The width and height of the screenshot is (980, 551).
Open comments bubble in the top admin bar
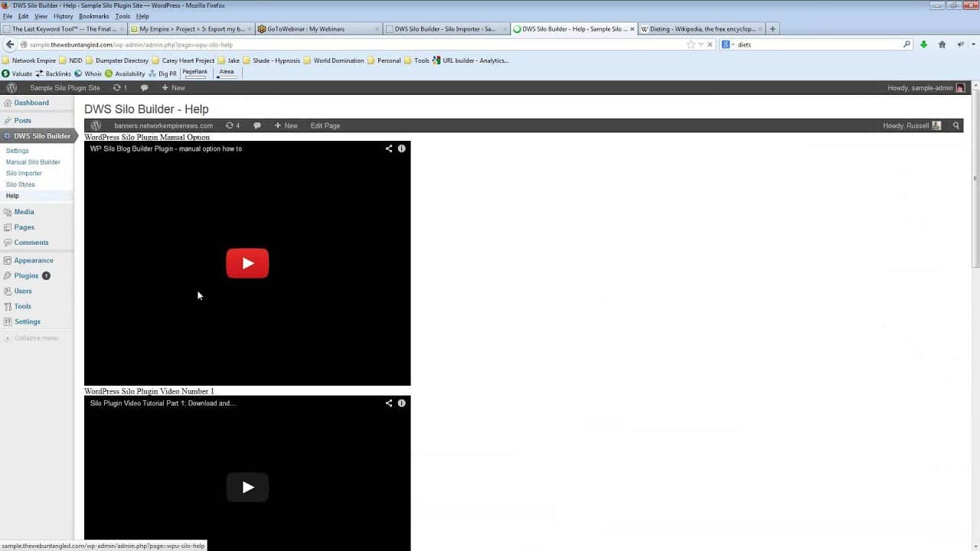click(144, 88)
